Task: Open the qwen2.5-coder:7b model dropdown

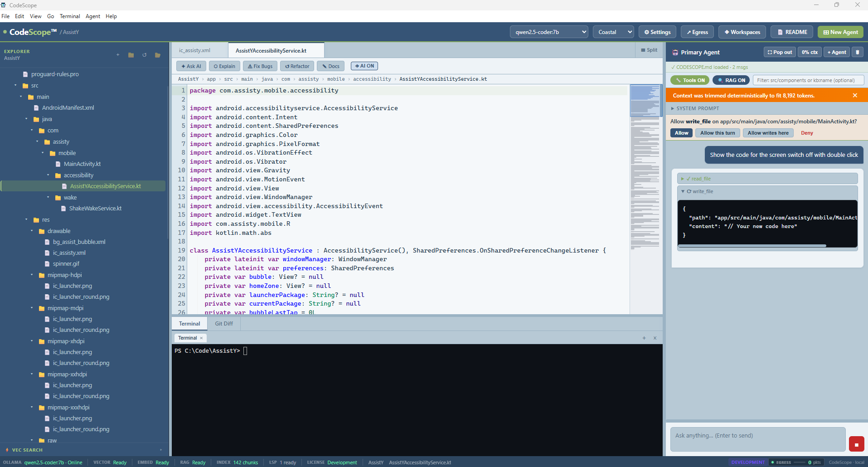Action: 549,32
